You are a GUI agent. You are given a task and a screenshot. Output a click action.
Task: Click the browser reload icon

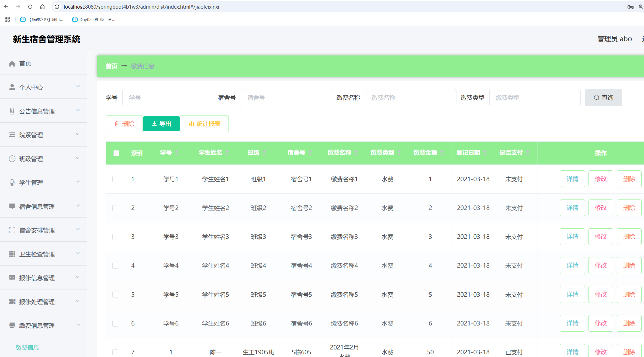click(30, 7)
